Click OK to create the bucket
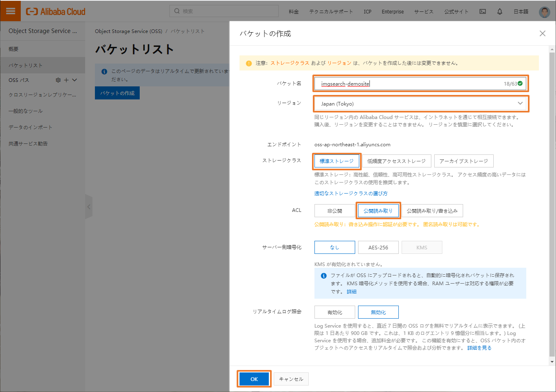Screen dimensions: 556x392 [x=254, y=379]
